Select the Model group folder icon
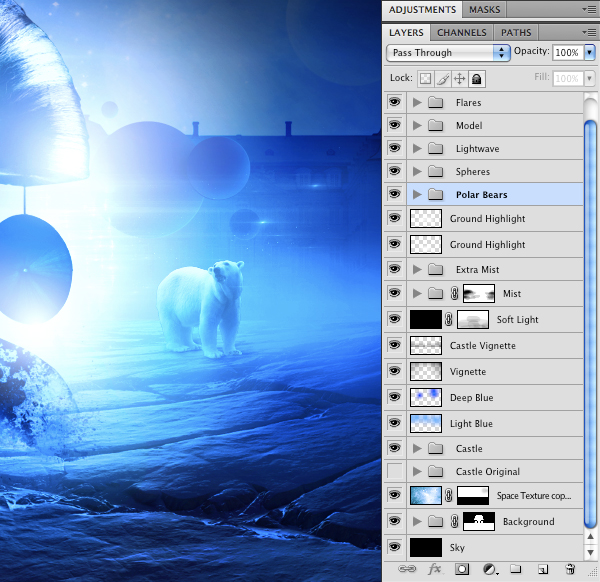 435,126
